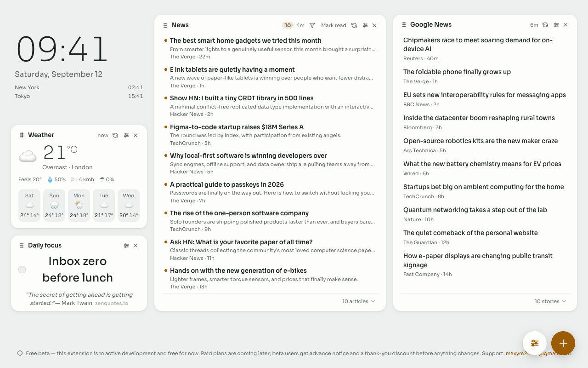Close the Weather widget
This screenshot has width=588, height=368.
click(136, 135)
